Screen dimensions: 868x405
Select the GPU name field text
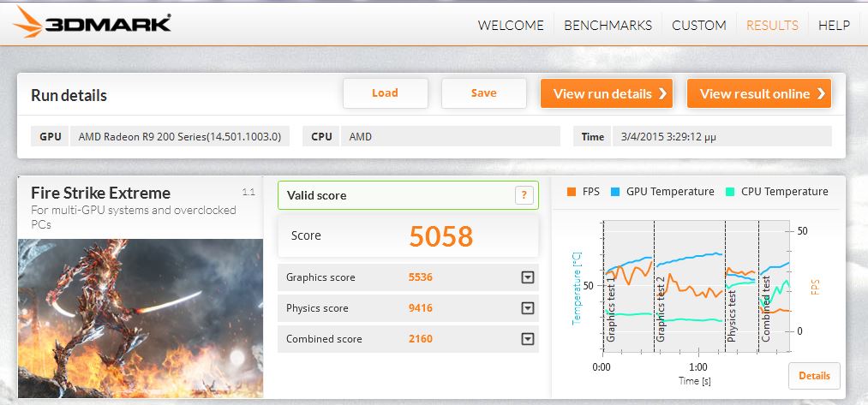point(180,136)
